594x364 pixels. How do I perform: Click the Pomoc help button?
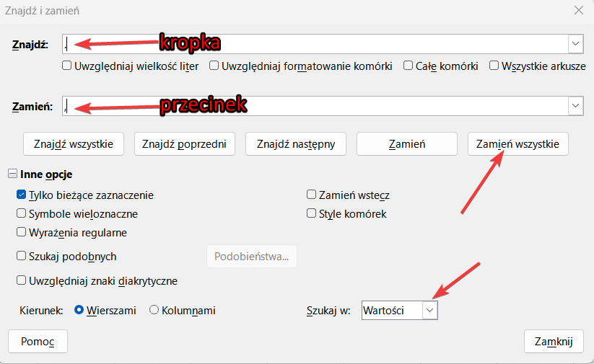38,341
